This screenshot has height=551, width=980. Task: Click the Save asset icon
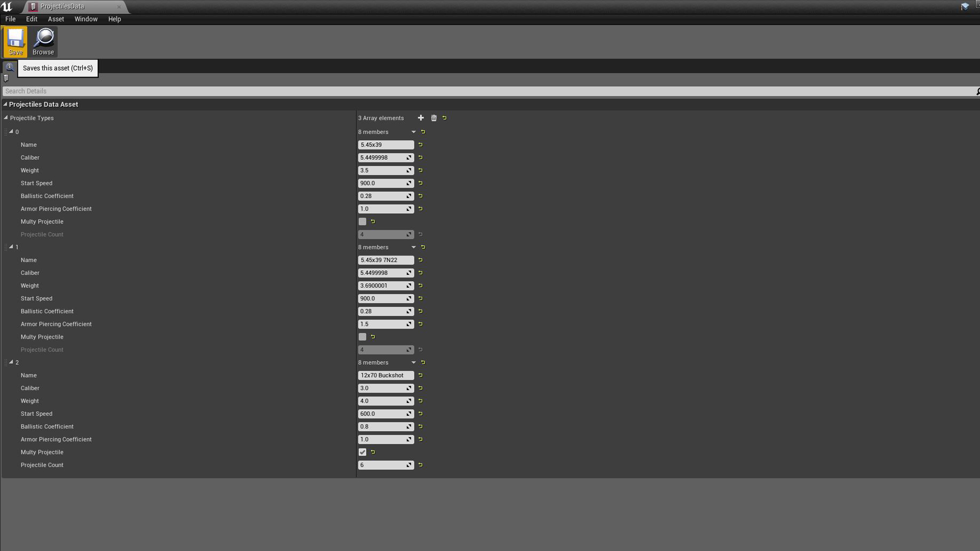point(15,41)
